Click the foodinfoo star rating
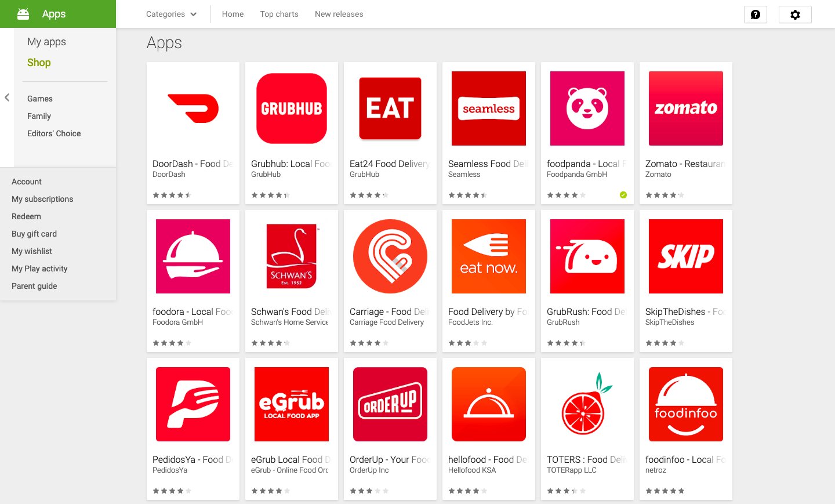 (665, 491)
